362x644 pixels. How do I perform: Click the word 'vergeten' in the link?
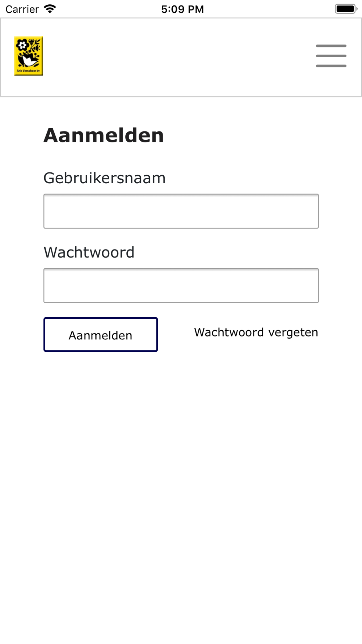(x=293, y=332)
